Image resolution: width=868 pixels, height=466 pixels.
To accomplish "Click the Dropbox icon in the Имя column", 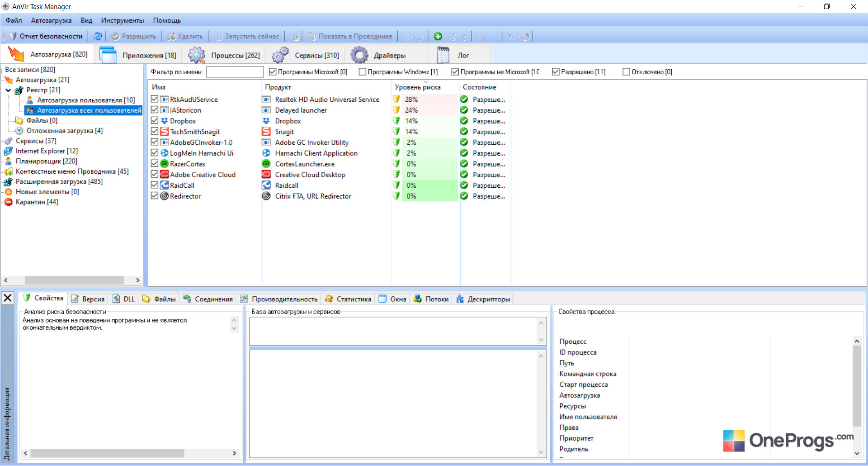I will (x=165, y=121).
